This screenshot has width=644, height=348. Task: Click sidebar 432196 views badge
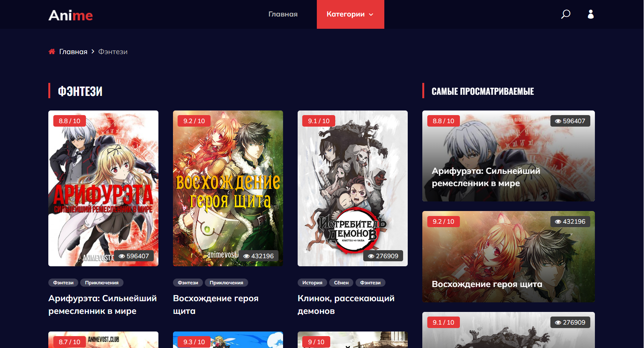pyautogui.click(x=570, y=221)
